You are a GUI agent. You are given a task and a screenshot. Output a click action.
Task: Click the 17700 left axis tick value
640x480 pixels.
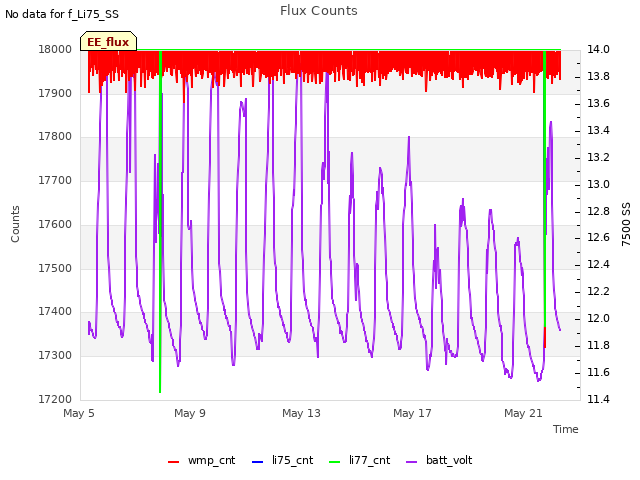pyautogui.click(x=55, y=180)
